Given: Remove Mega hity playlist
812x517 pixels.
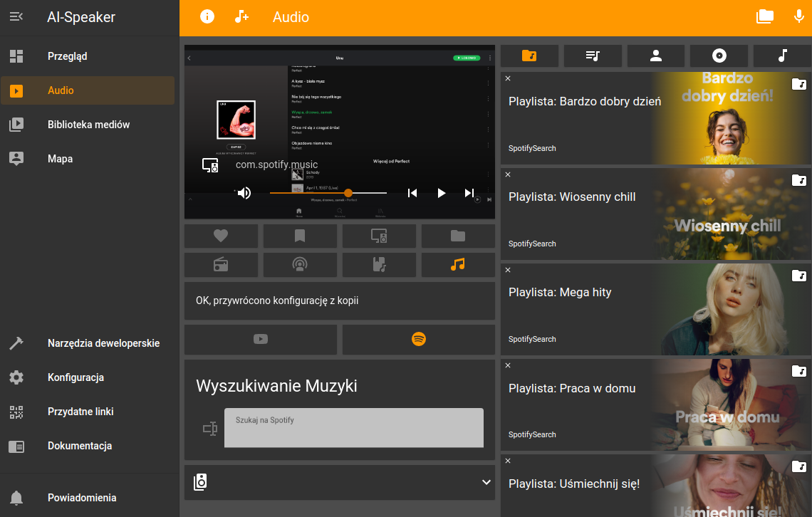Looking at the screenshot, I should tap(508, 270).
